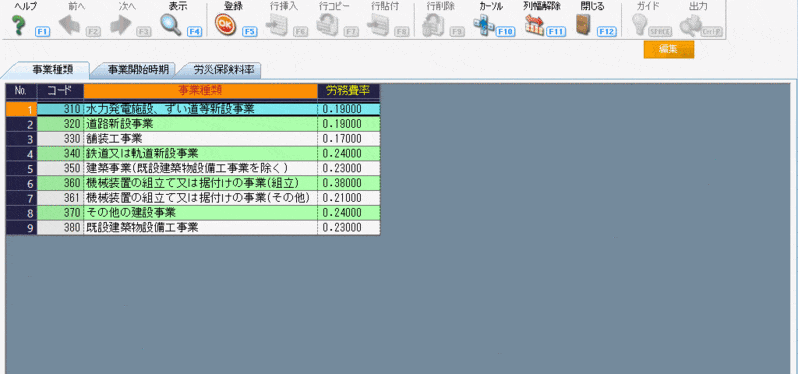Select the code cell 310
Screen dimensions: 798x374
pyautogui.click(x=60, y=109)
